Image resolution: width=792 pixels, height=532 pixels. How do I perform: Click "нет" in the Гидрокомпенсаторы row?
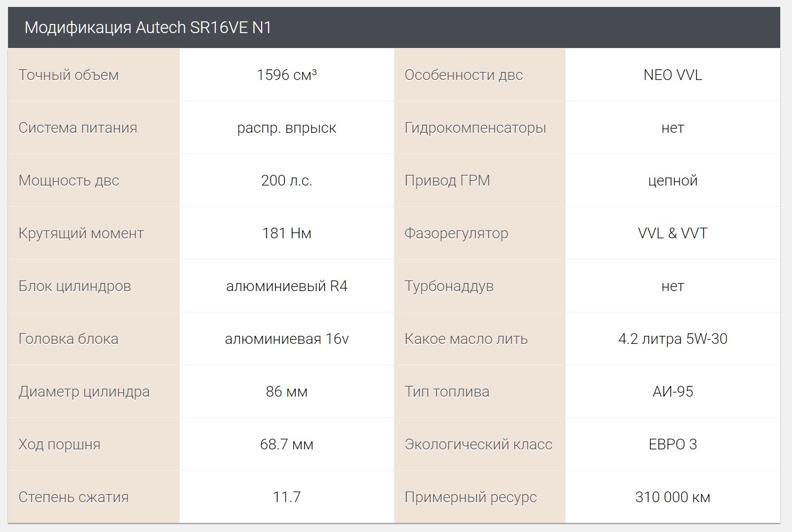(673, 128)
